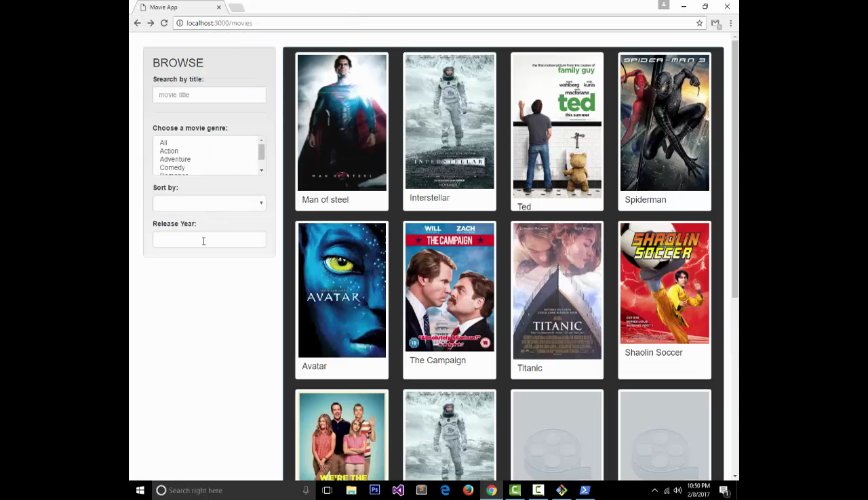Reload the localhost movies page
The image size is (868, 500).
(x=164, y=23)
